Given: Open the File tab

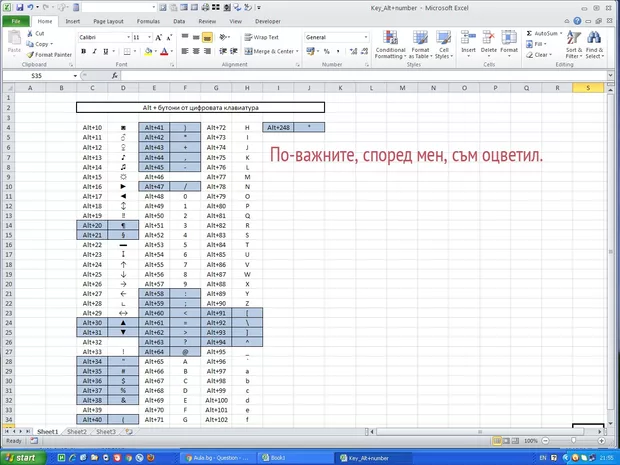Looking at the screenshot, I should pos(16,21).
